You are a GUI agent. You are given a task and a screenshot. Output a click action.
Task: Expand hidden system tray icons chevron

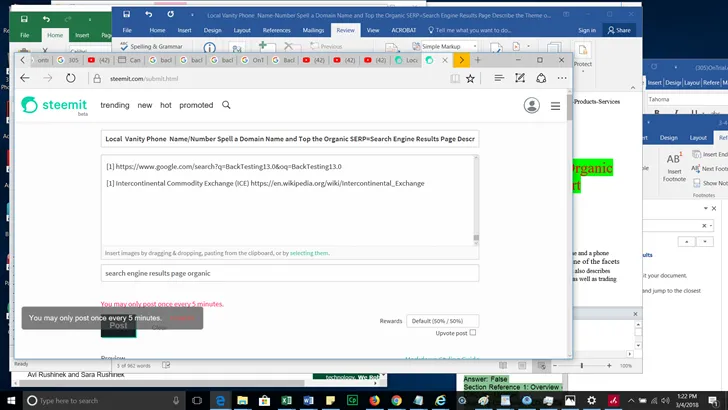click(630, 400)
